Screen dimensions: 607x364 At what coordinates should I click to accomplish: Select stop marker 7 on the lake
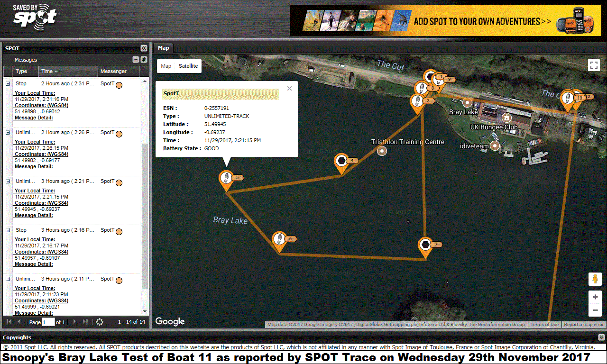(x=425, y=245)
